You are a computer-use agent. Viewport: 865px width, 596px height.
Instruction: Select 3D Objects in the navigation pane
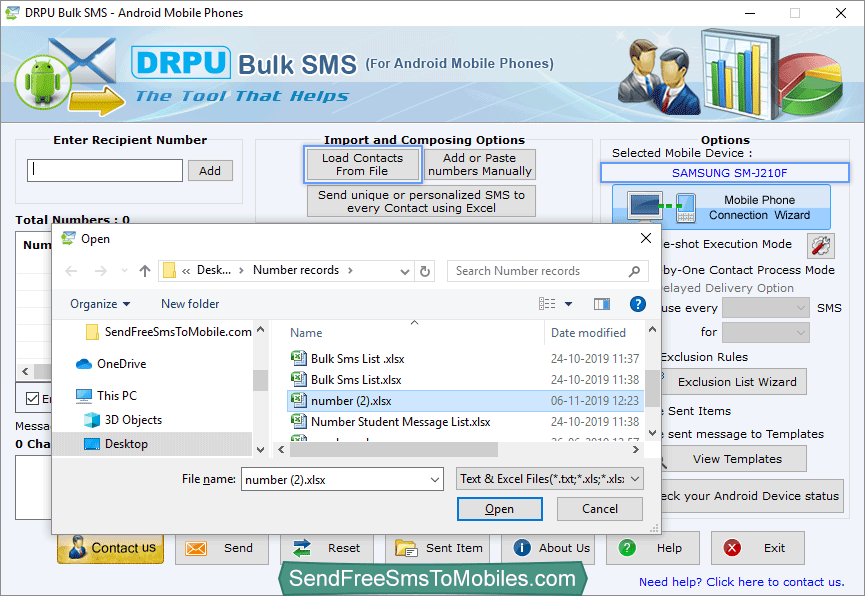pos(122,420)
